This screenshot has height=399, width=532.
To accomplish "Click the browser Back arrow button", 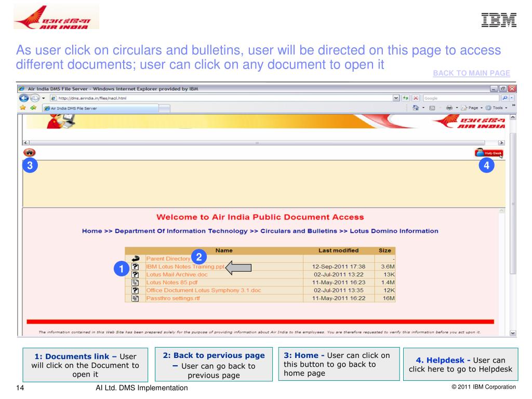I will point(24,98).
